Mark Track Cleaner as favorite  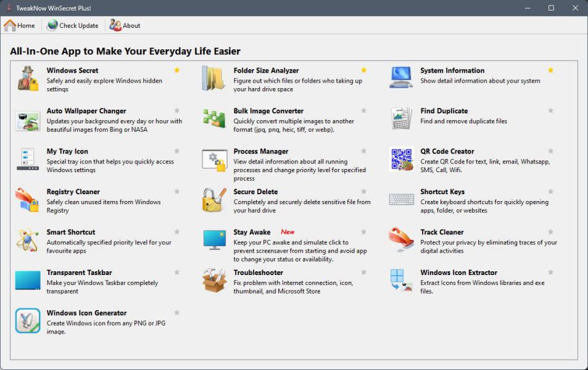550,232
